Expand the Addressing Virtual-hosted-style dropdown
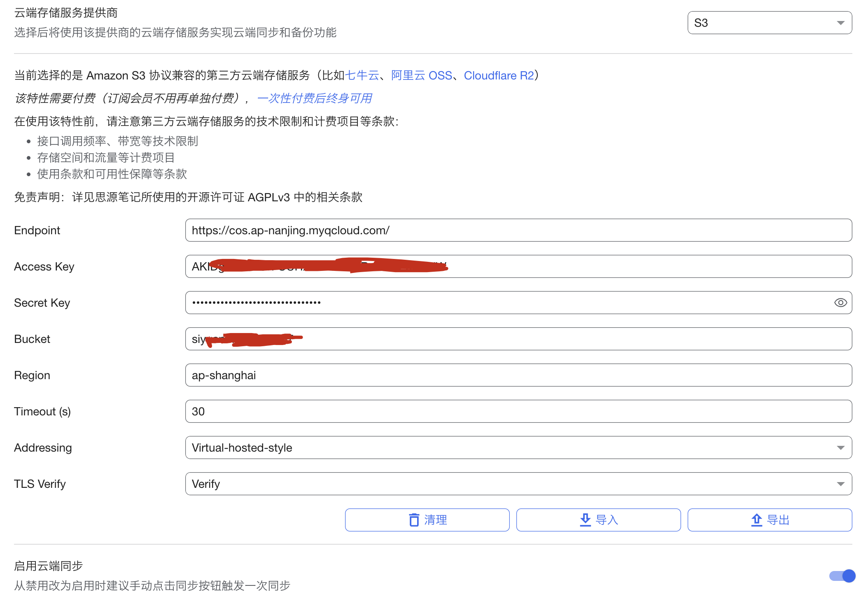 pyautogui.click(x=518, y=447)
